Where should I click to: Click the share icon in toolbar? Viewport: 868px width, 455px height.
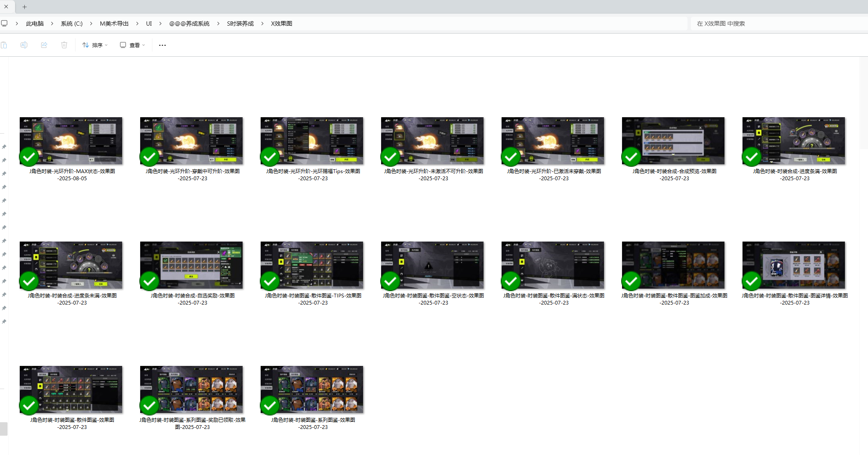44,45
